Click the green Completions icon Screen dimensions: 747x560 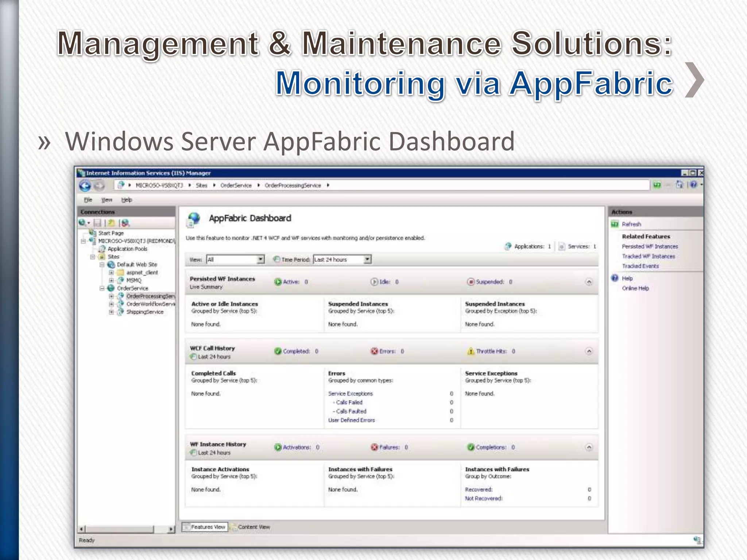click(471, 447)
